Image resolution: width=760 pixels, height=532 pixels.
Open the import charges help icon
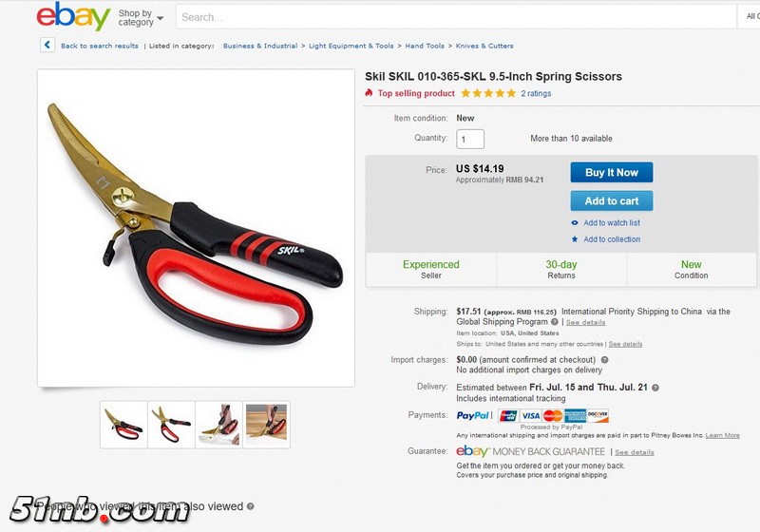click(x=604, y=360)
